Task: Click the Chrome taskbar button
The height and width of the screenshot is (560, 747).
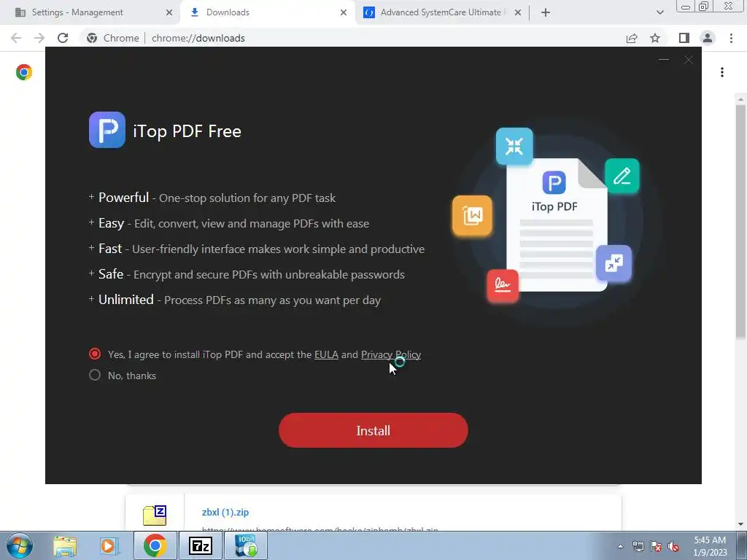Action: tap(155, 545)
